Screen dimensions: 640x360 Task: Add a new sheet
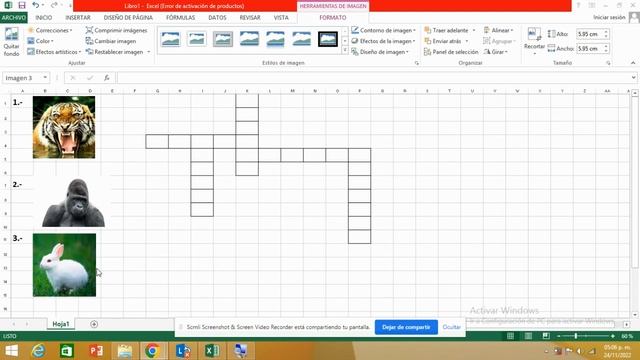94,324
